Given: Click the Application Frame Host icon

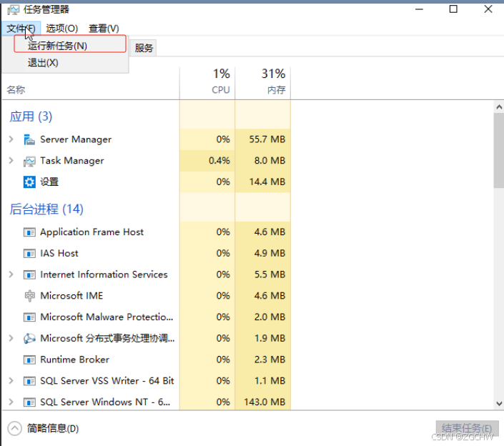Looking at the screenshot, I should click(29, 232).
